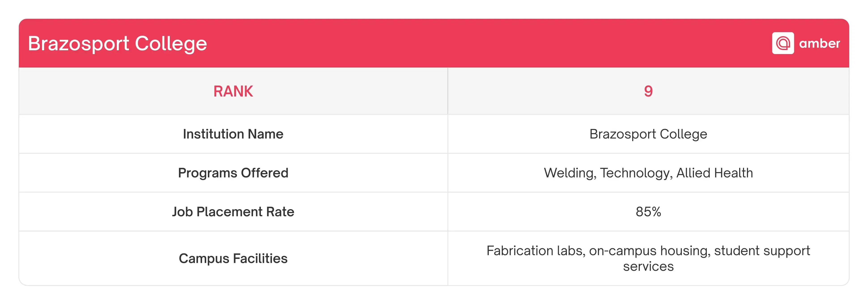Viewport: 868px width, 303px height.
Task: Click Allied Health in programs row
Action: (715, 173)
